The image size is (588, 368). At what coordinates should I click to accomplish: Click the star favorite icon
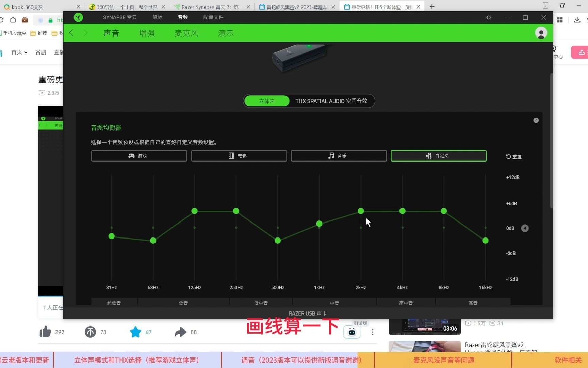(135, 332)
